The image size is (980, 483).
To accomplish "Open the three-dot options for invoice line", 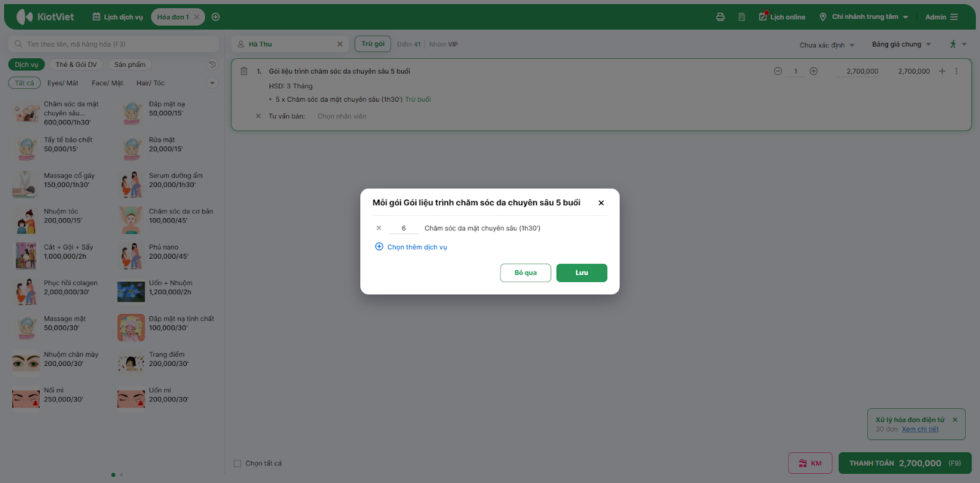I will point(956,71).
